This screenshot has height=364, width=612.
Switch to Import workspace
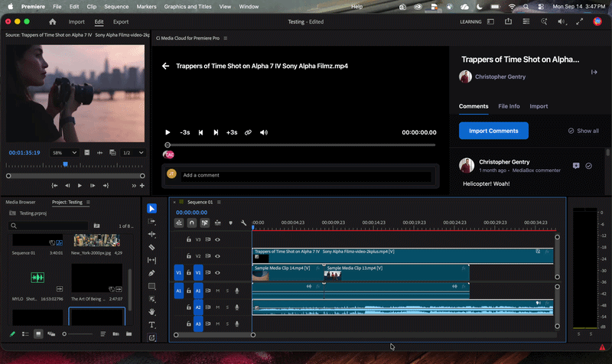pyautogui.click(x=76, y=22)
